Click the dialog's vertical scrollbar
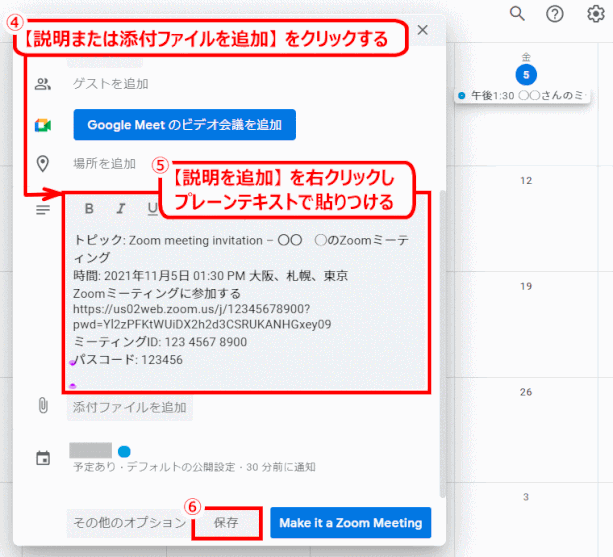 tap(442, 344)
